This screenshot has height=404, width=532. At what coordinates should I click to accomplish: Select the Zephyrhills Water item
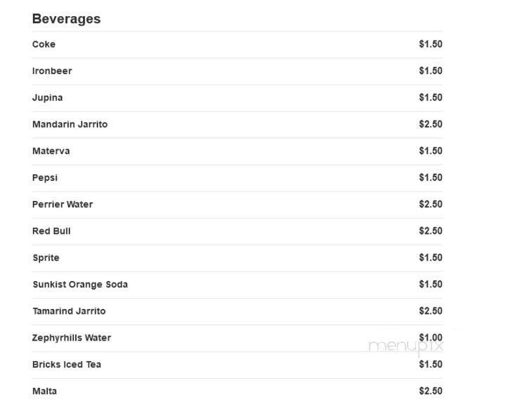[72, 338]
